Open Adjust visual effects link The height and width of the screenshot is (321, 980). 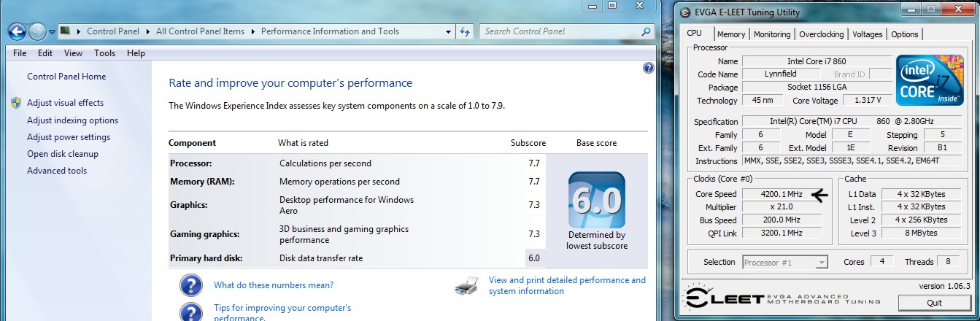click(x=66, y=103)
